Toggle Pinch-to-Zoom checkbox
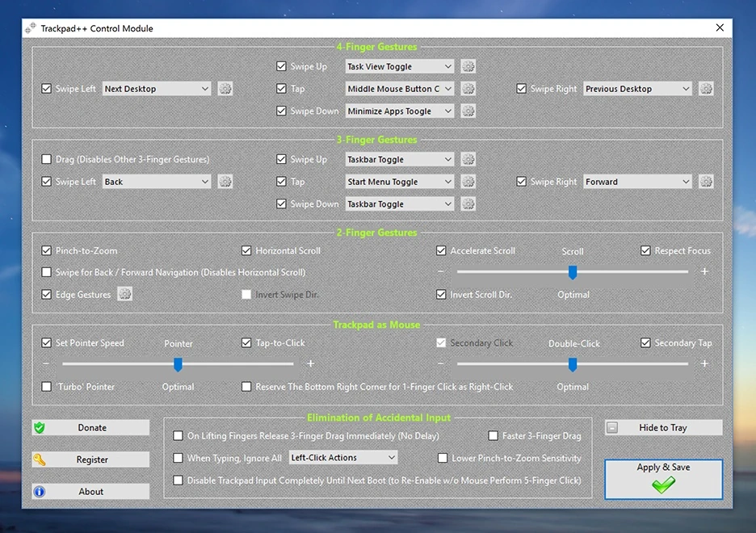The image size is (756, 533). click(46, 250)
